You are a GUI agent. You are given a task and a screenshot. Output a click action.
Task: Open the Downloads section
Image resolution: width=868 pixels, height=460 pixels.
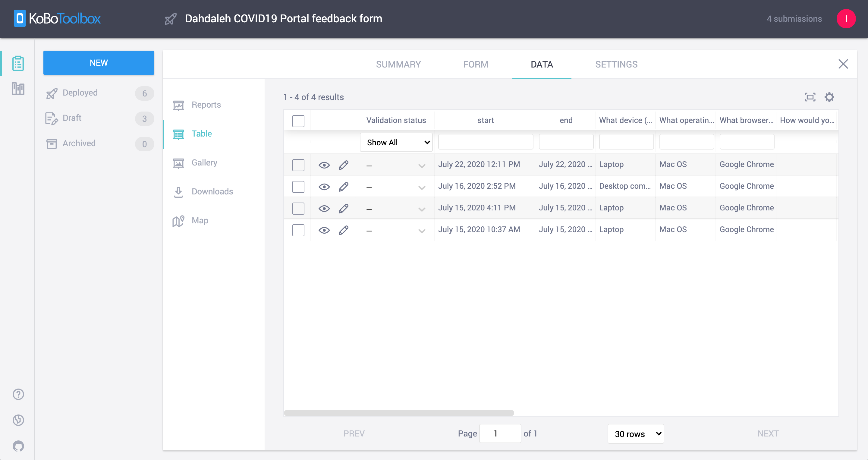click(212, 191)
